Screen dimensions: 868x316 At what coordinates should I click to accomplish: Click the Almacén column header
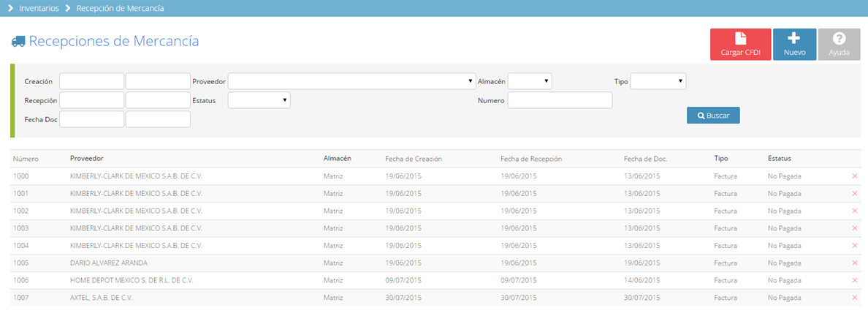(337, 159)
